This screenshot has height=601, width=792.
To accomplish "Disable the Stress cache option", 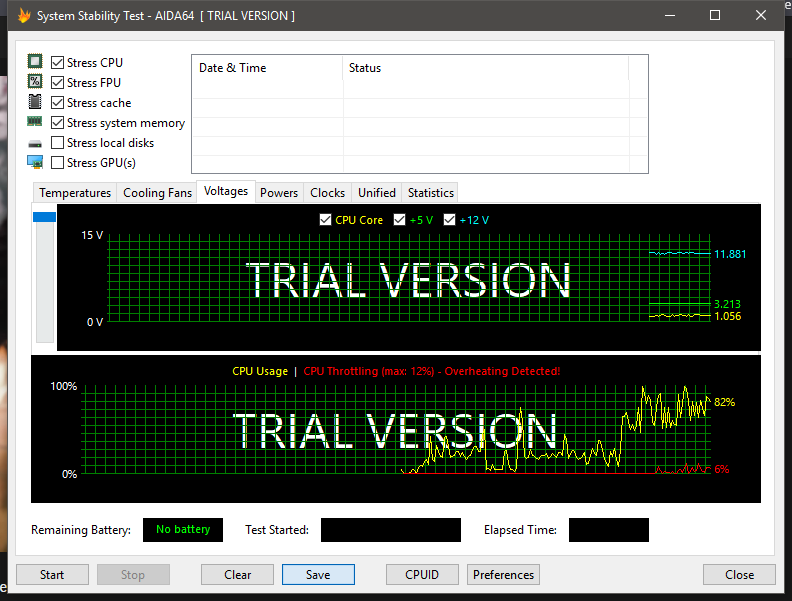I will pyautogui.click(x=58, y=103).
